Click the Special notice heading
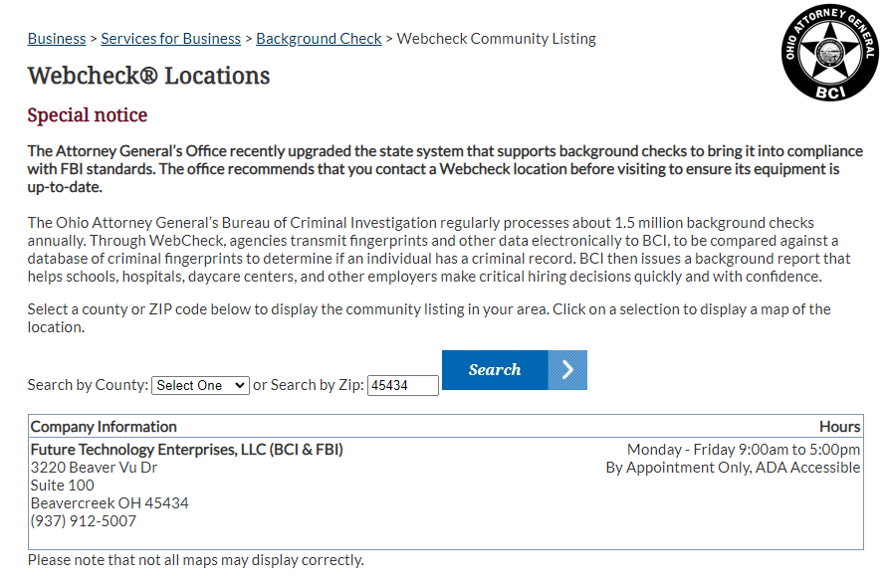The height and width of the screenshot is (588, 889). coord(88,115)
